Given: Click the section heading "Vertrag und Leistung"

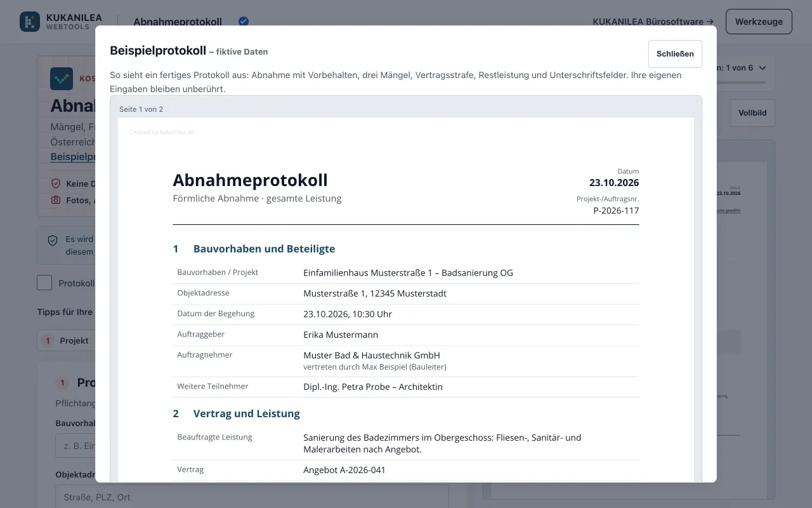Looking at the screenshot, I should (247, 413).
